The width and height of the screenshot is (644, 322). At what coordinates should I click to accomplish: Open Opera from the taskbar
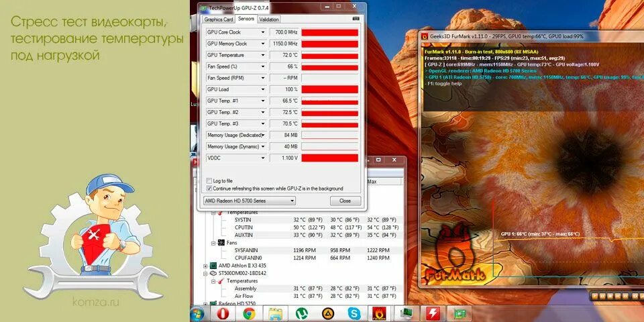pyautogui.click(x=223, y=314)
